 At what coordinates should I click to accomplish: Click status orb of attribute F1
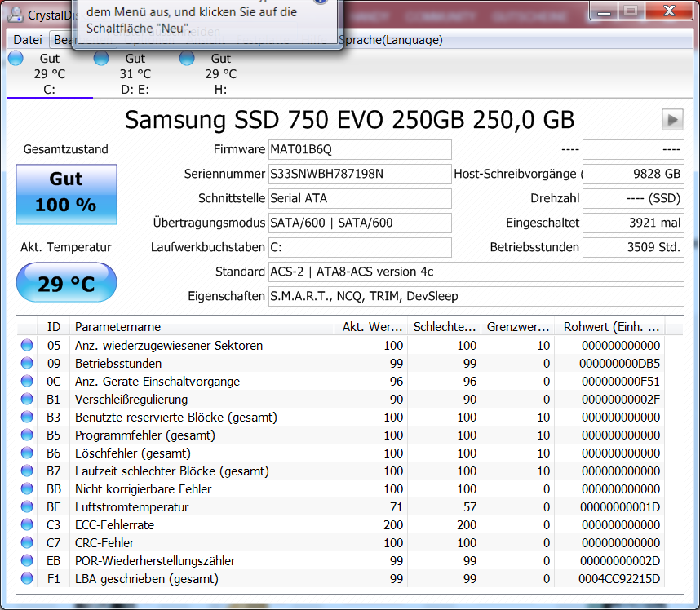point(27,578)
